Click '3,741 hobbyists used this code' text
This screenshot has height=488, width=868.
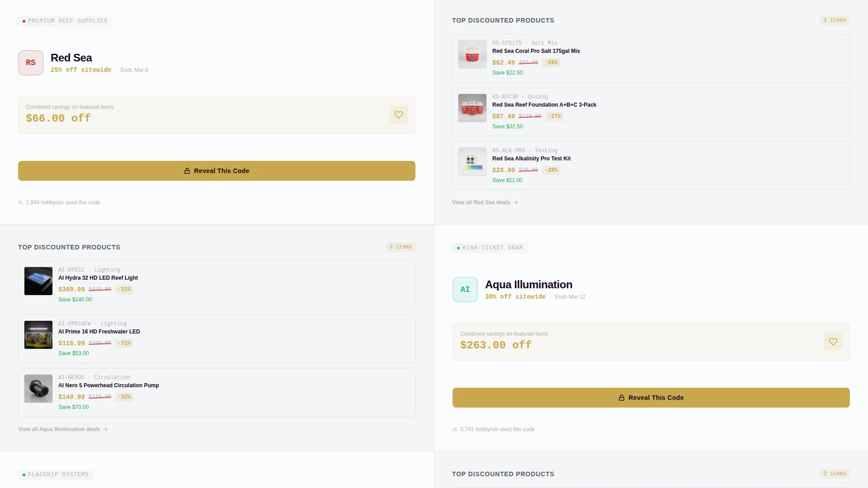click(x=497, y=429)
